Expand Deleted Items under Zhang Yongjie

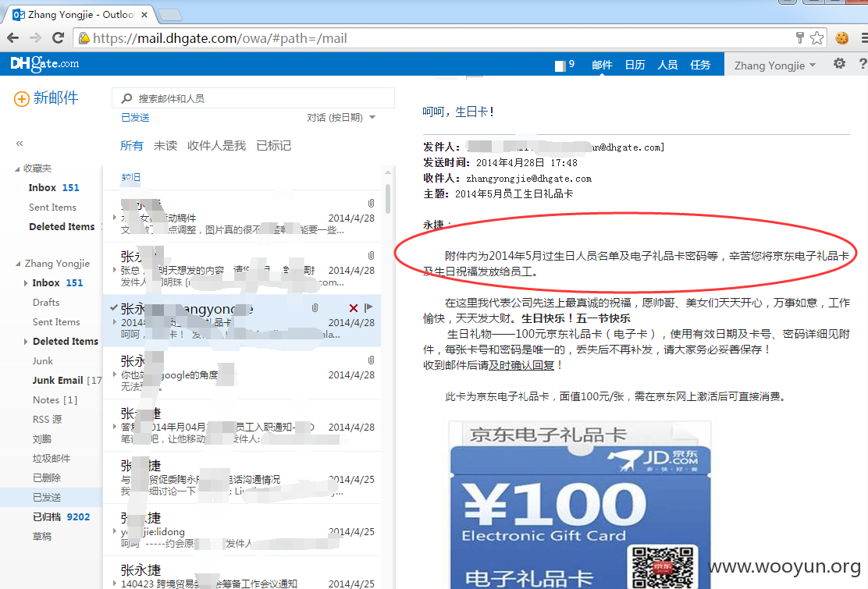pyautogui.click(x=26, y=342)
